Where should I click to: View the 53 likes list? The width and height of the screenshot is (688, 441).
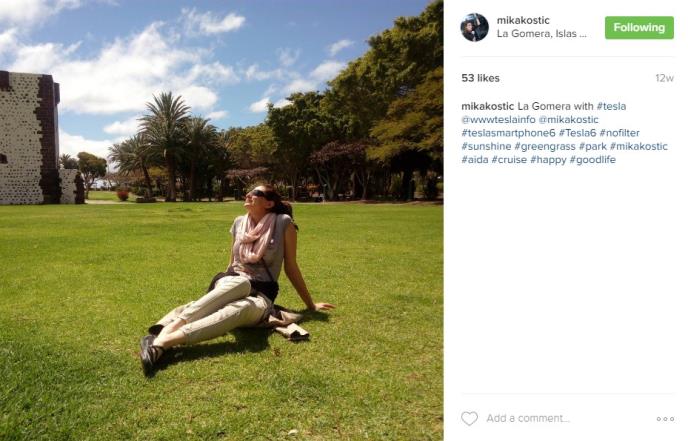tap(480, 78)
